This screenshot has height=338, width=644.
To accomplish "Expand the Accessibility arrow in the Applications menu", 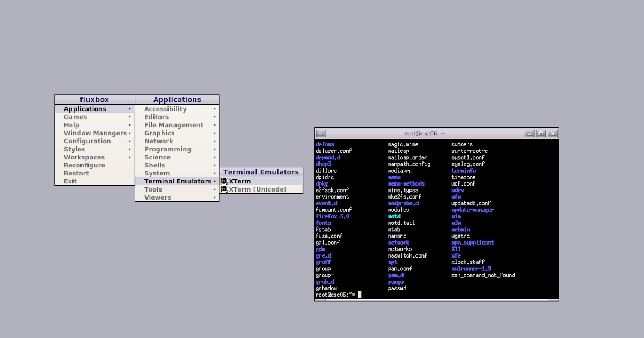I will coord(215,109).
